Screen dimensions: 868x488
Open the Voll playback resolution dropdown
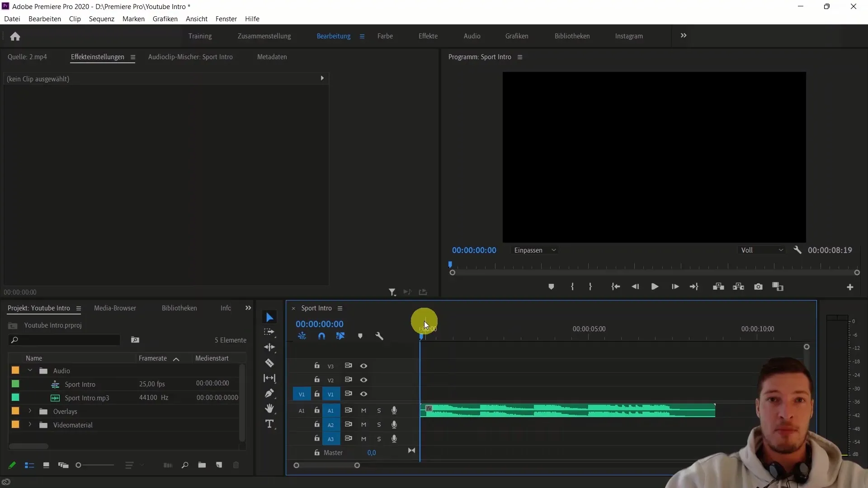pos(762,250)
